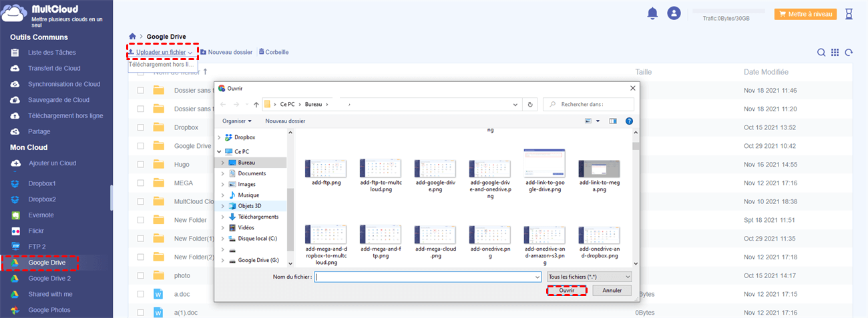Select Documents in dialog tree
Image resolution: width=868 pixels, height=318 pixels.
(x=252, y=173)
